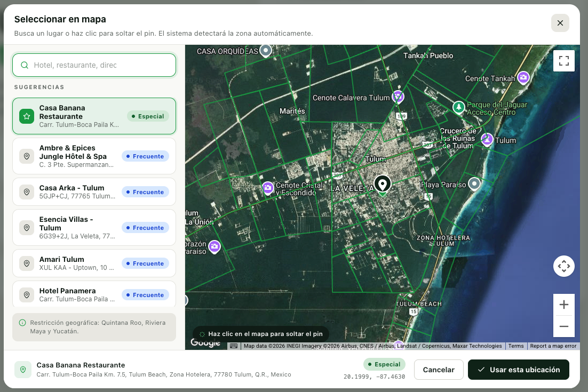Click the search field for hotel or restaurant

click(x=94, y=65)
